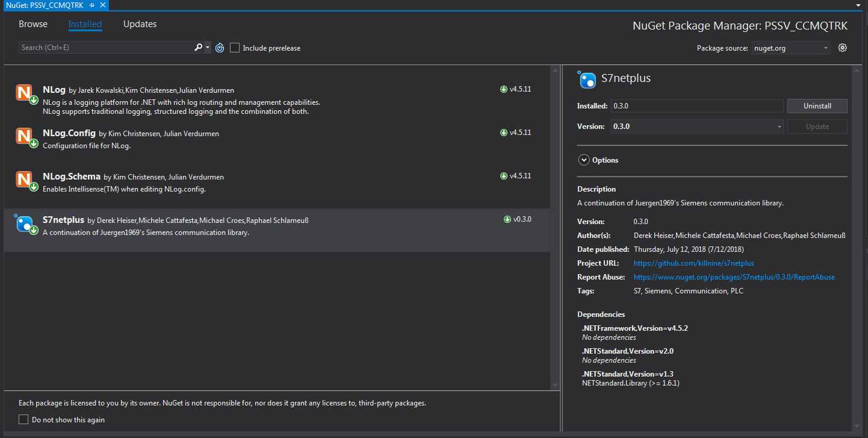The height and width of the screenshot is (438, 868).
Task: Open the Package source dropdown
Action: click(791, 48)
